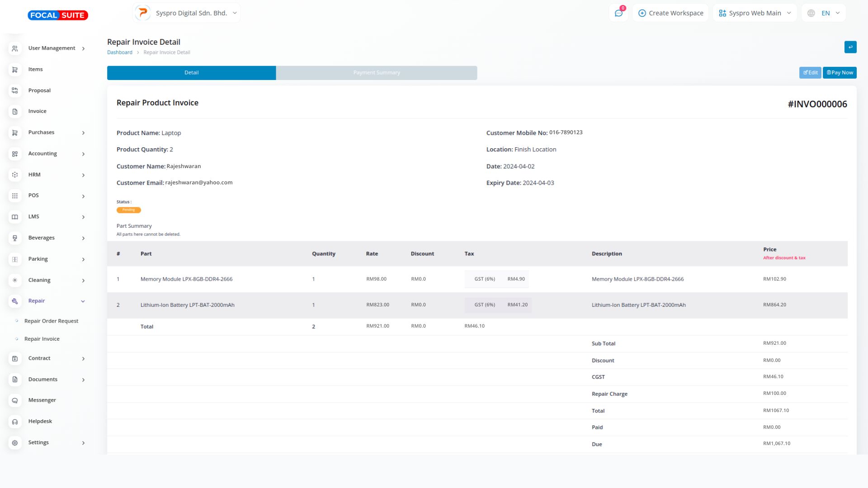
Task: Click the FocalSuite logo
Action: (x=58, y=15)
